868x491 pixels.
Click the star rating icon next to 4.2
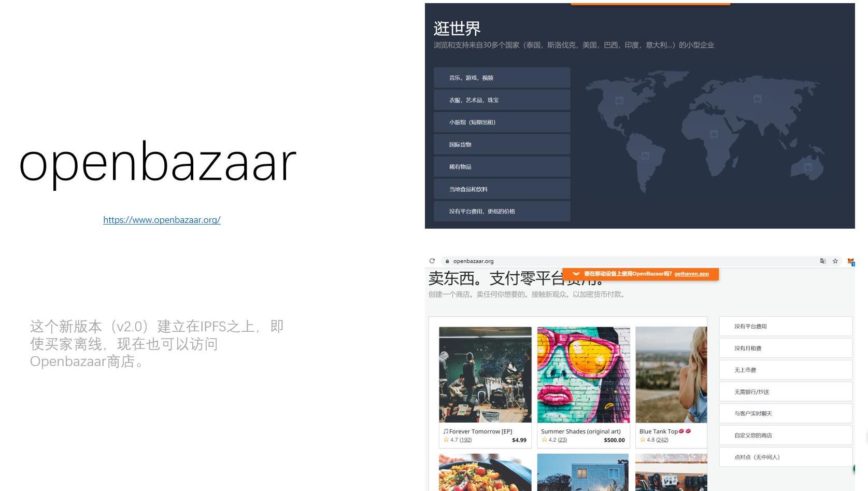[544, 440]
